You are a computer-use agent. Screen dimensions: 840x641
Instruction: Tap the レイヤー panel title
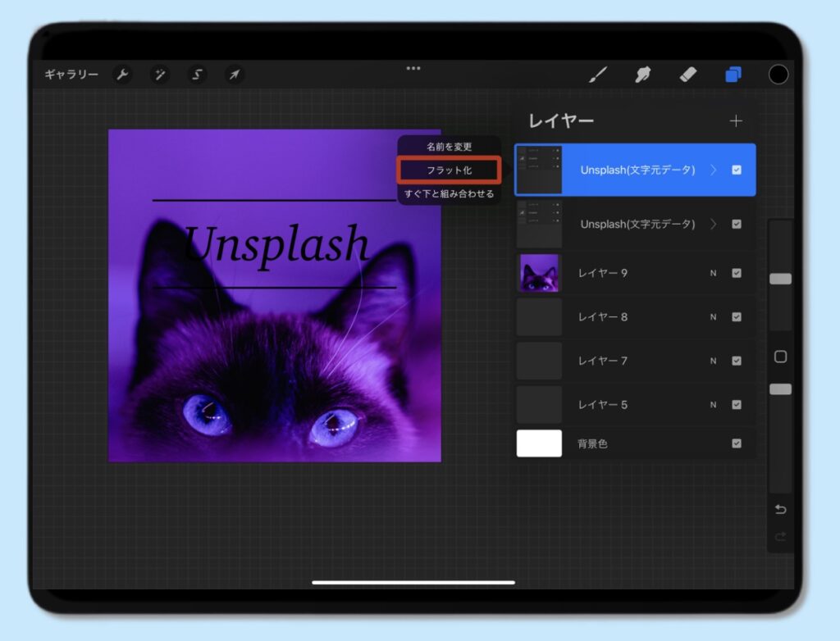click(561, 121)
